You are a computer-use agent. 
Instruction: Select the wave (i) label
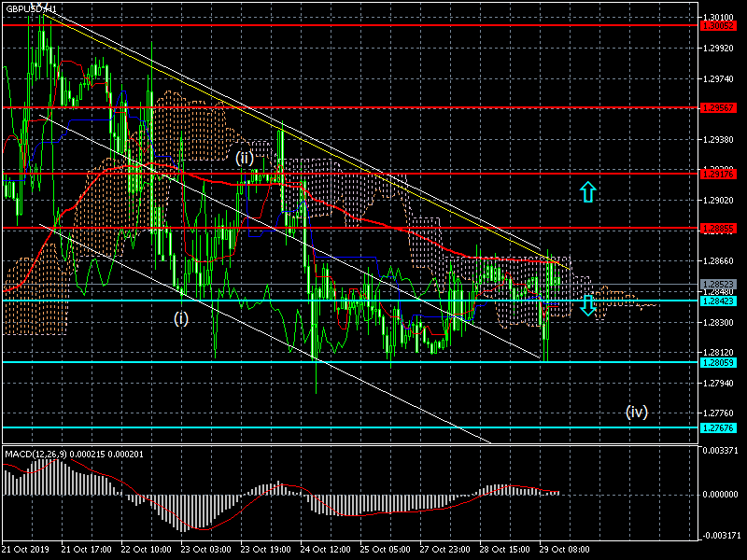181,318
